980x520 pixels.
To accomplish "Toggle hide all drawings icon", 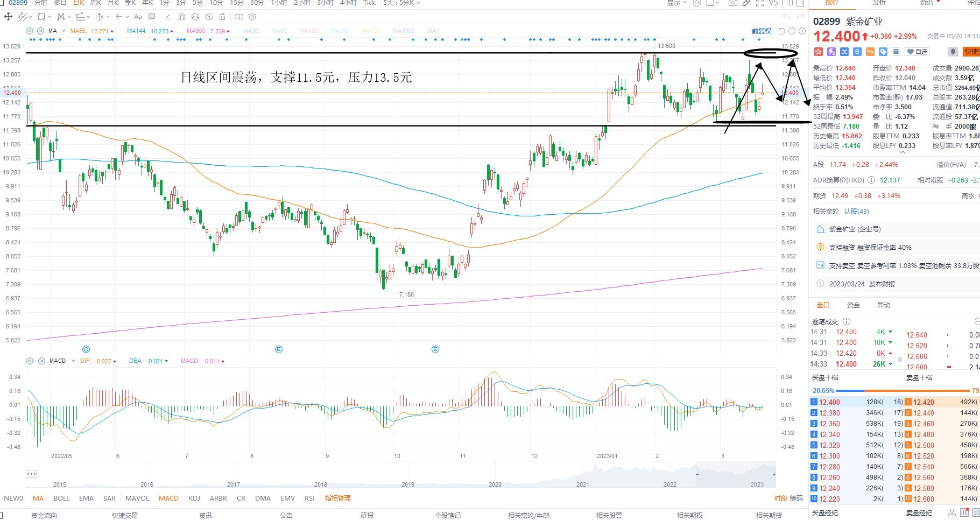I will pyautogui.click(x=209, y=17).
